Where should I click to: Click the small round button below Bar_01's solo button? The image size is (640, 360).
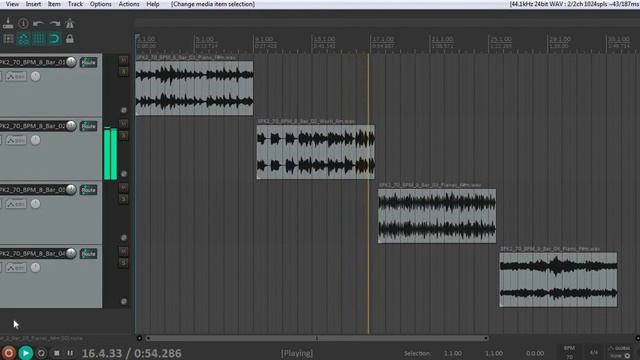click(124, 110)
